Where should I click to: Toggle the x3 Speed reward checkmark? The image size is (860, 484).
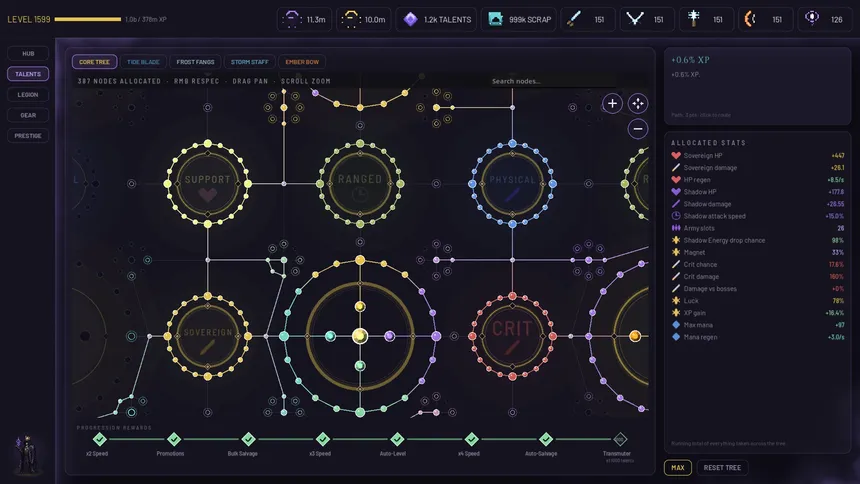click(322, 439)
